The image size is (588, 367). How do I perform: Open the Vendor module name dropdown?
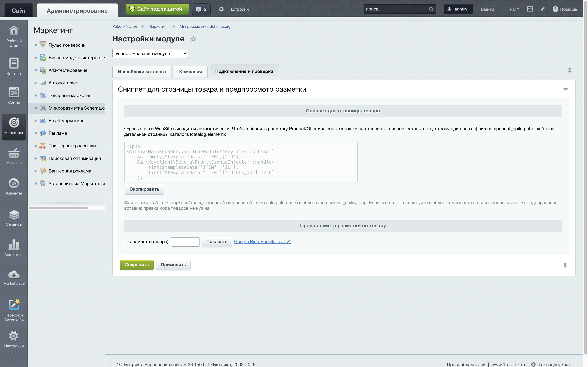point(150,53)
